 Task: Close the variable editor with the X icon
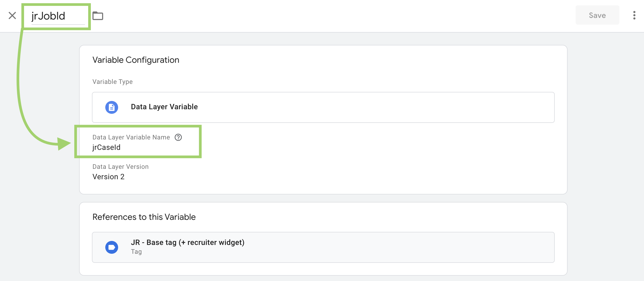[x=12, y=15]
